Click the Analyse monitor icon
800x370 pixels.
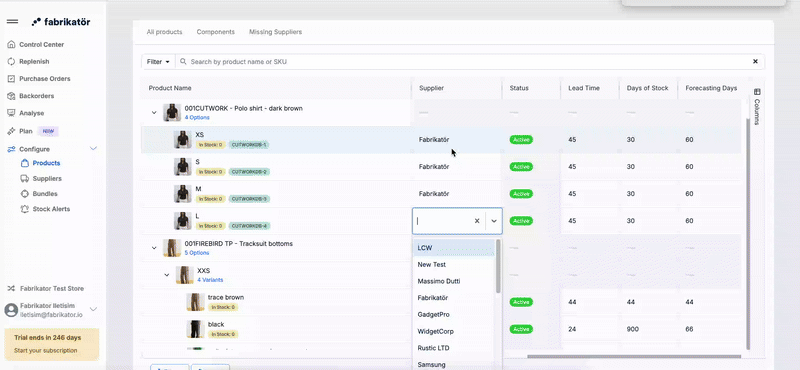click(11, 113)
